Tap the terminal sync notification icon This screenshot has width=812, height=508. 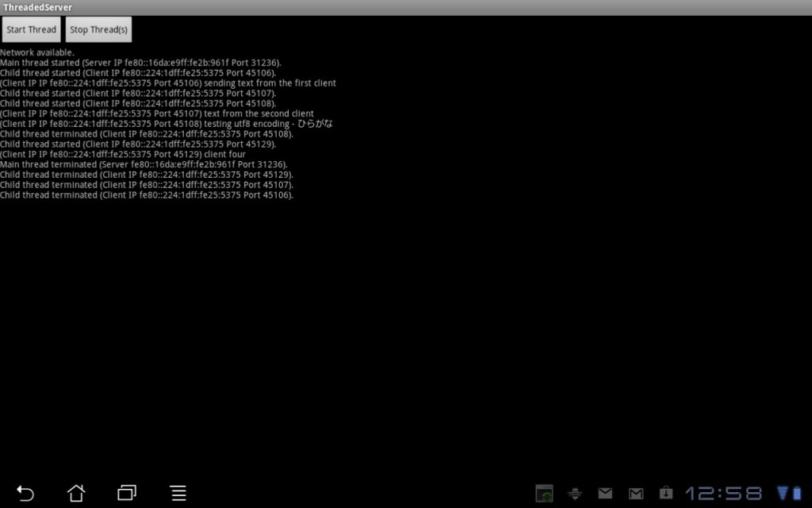(544, 494)
